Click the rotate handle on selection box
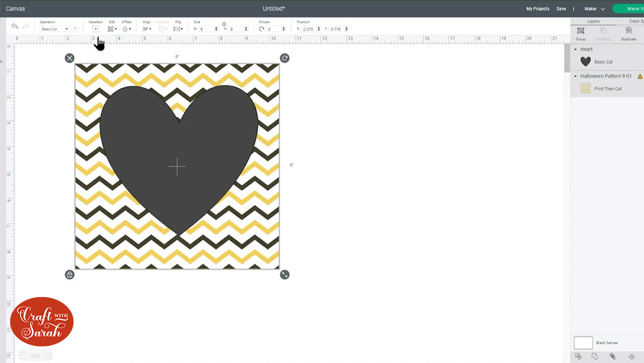The image size is (644, 363). [x=284, y=58]
